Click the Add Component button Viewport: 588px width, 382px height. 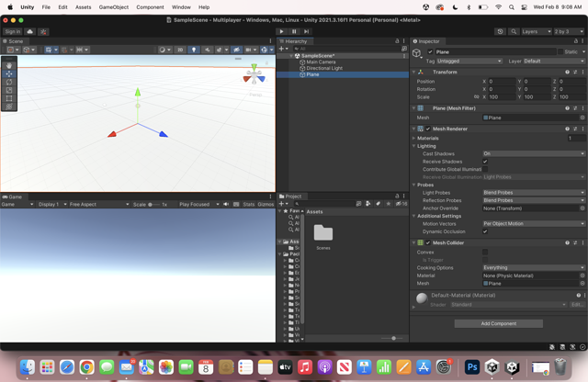tap(498, 323)
